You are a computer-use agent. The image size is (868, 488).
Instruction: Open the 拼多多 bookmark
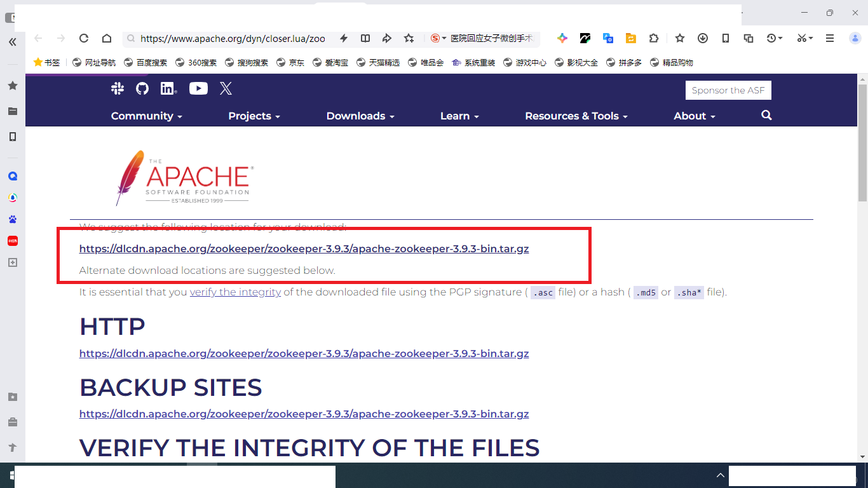pyautogui.click(x=624, y=62)
